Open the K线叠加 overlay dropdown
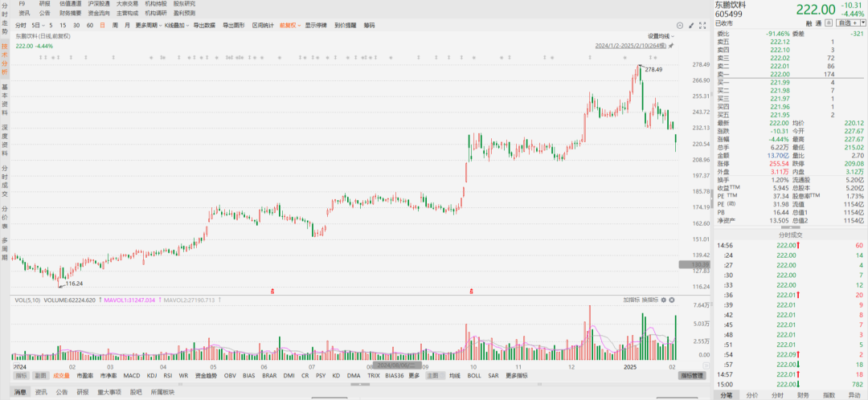This screenshot has height=400, width=868. click(x=177, y=26)
